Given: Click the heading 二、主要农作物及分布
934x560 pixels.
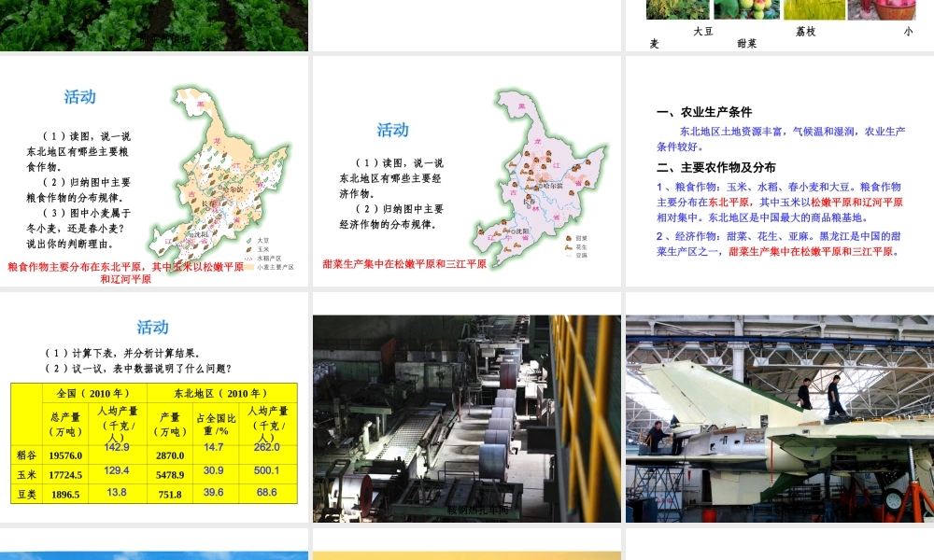Looking at the screenshot, I should 716,167.
